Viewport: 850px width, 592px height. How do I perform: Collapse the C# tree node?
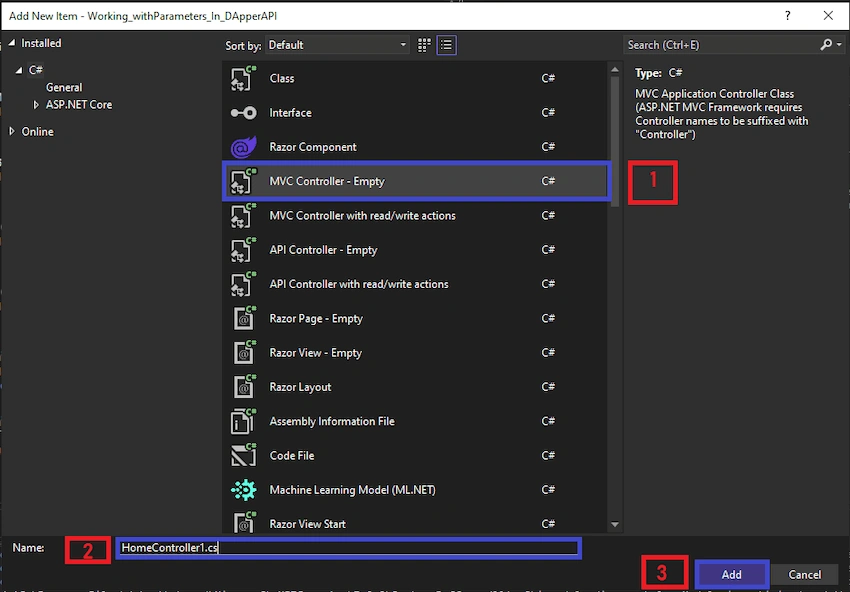19,70
